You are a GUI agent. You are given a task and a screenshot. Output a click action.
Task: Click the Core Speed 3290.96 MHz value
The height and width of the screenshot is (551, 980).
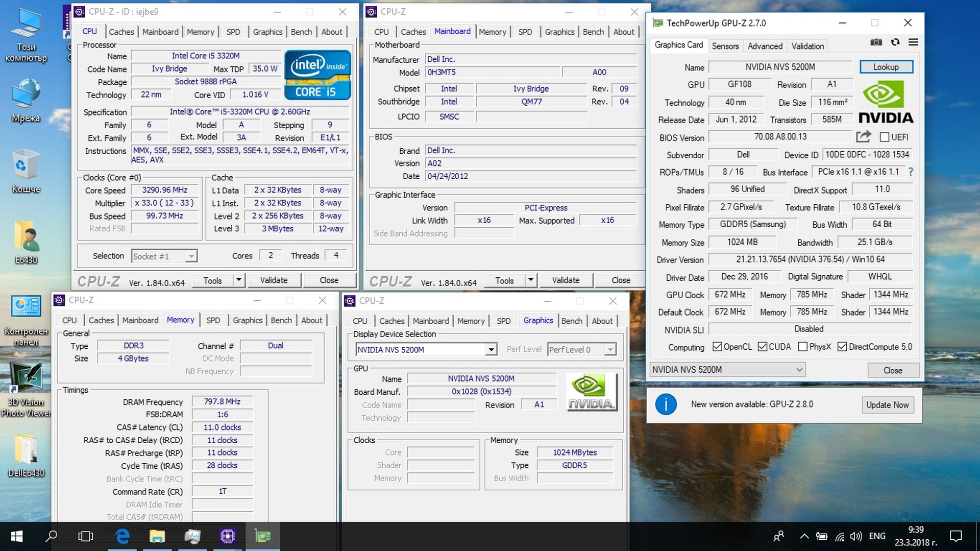(x=164, y=190)
